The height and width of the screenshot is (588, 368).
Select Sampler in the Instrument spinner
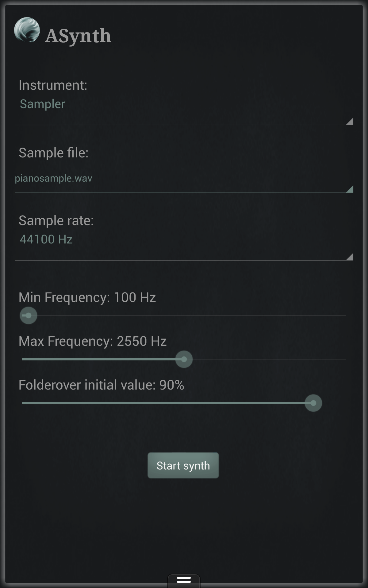[x=42, y=104]
